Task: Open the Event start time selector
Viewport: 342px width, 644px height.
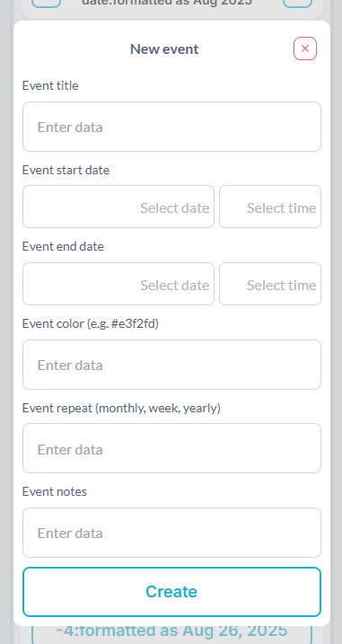Action: click(x=270, y=207)
